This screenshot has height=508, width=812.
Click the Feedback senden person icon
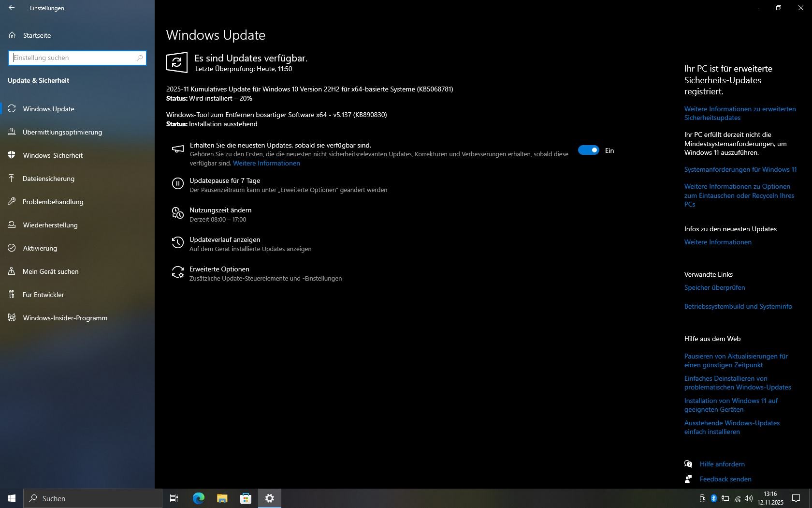(x=688, y=479)
